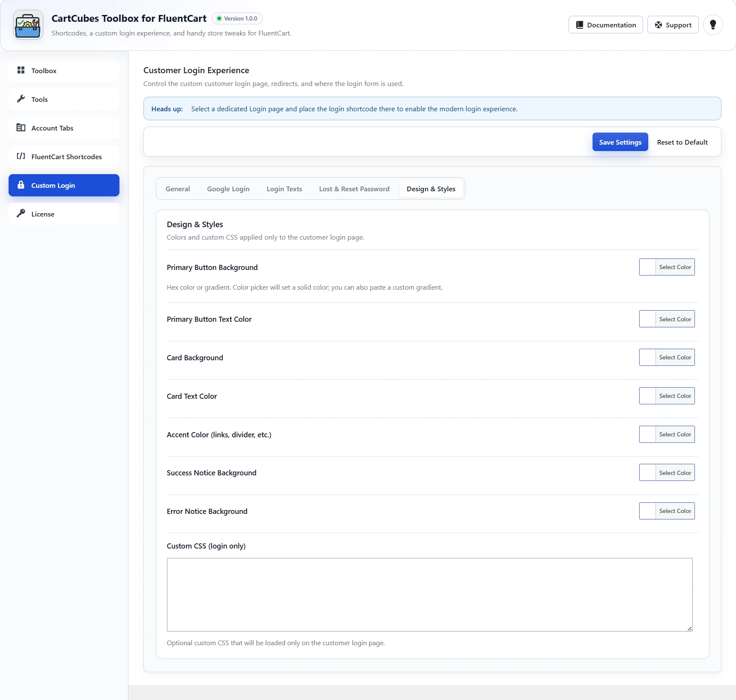Click the "Success Notice Background" label
Image resolution: width=736 pixels, height=700 pixels.
coord(212,473)
